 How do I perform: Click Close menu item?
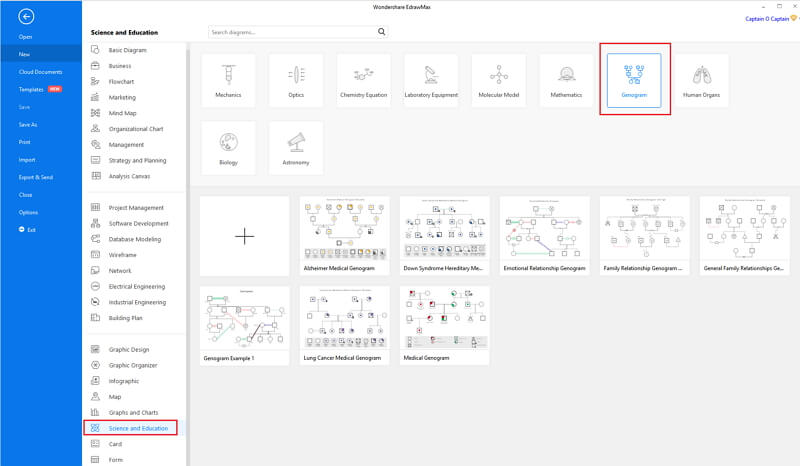26,195
